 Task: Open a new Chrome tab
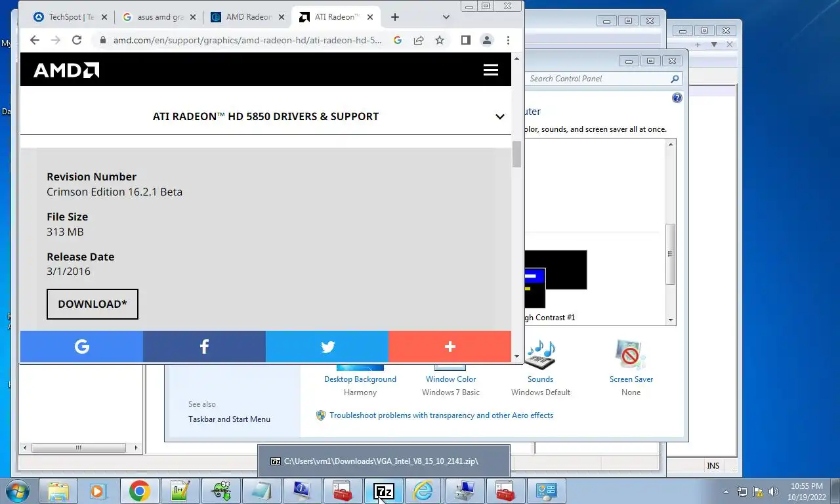(x=395, y=17)
